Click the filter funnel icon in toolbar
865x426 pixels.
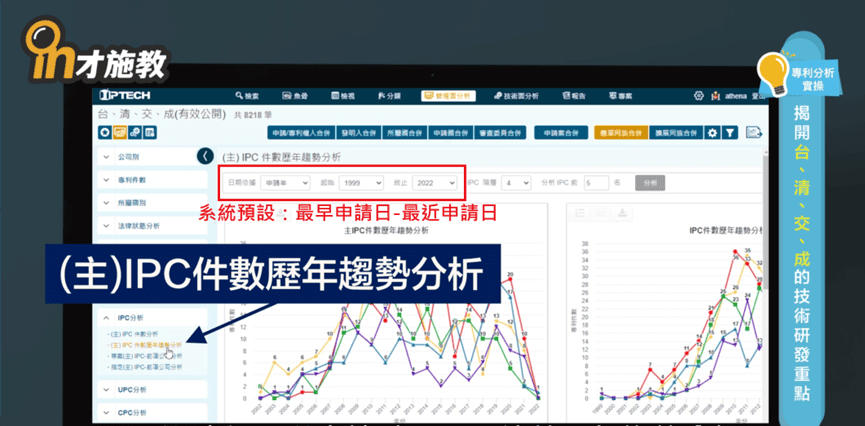pyautogui.click(x=730, y=132)
